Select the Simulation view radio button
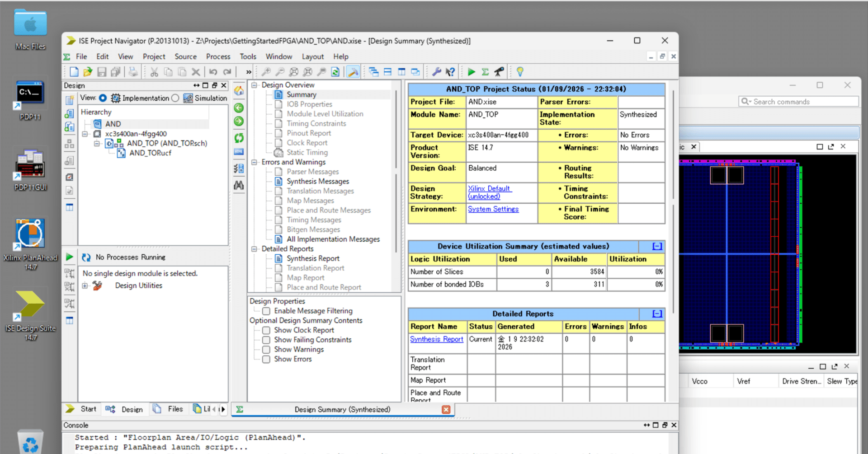Screen dimensions: 868x454 click(x=175, y=98)
